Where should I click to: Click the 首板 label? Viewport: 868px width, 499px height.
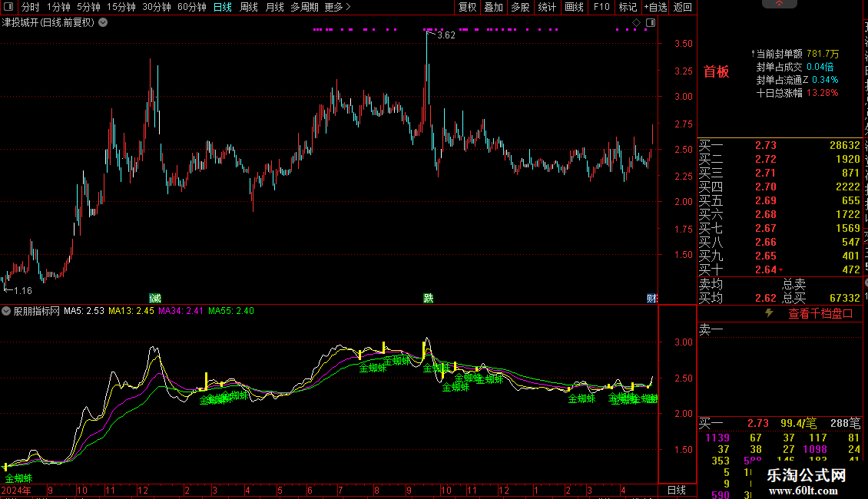point(716,71)
